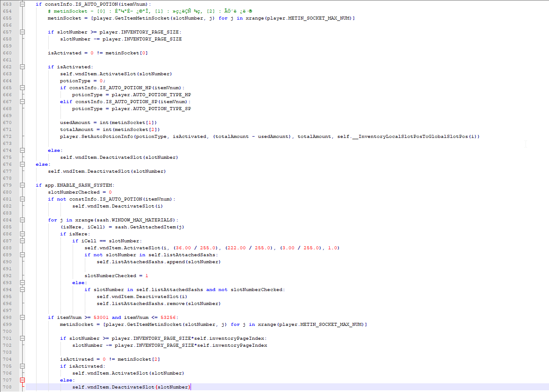Screen dimensions: 549x392
Task: Click 'usedAmount = int(metinSocket[1])' line
Action: tap(108, 123)
